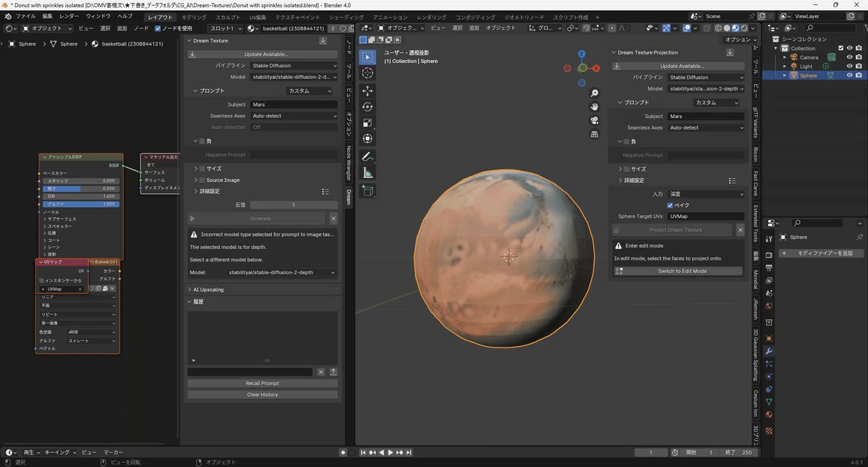The height and width of the screenshot is (467, 868).
Task: Click モディファイアーを追加 button
Action: pos(821,253)
